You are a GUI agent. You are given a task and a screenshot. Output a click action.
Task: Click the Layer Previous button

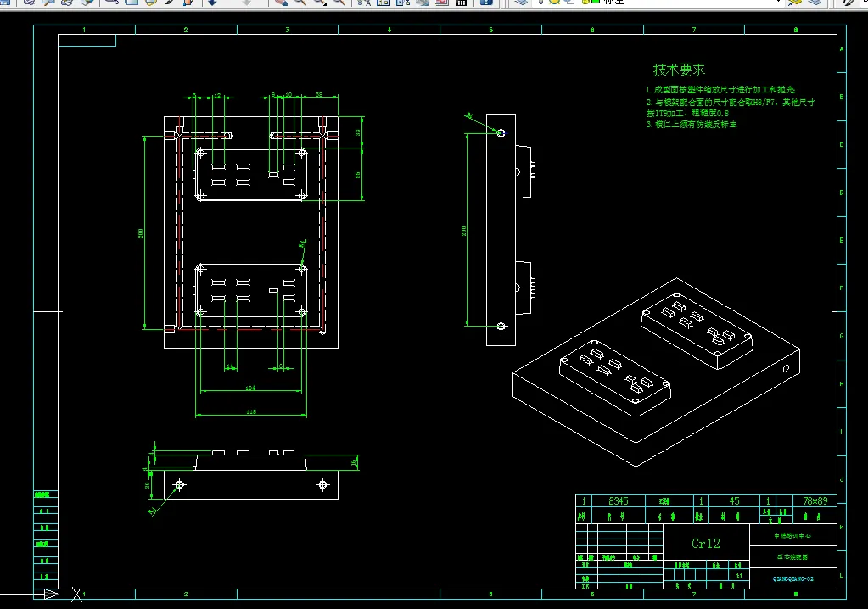click(815, 2)
